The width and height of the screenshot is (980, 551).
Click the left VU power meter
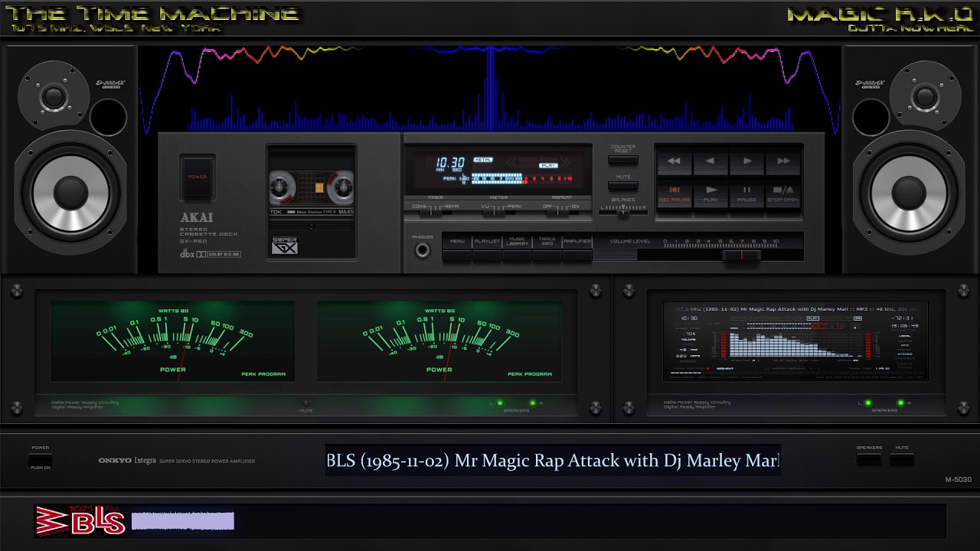(173, 341)
